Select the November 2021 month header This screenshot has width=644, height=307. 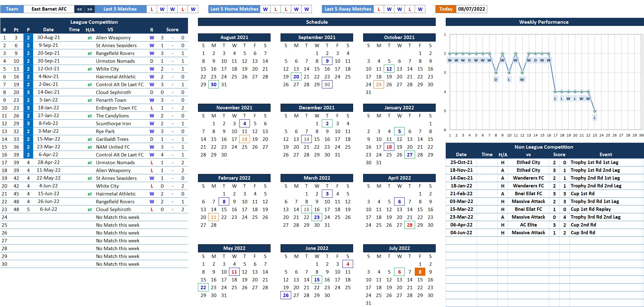[234, 108]
